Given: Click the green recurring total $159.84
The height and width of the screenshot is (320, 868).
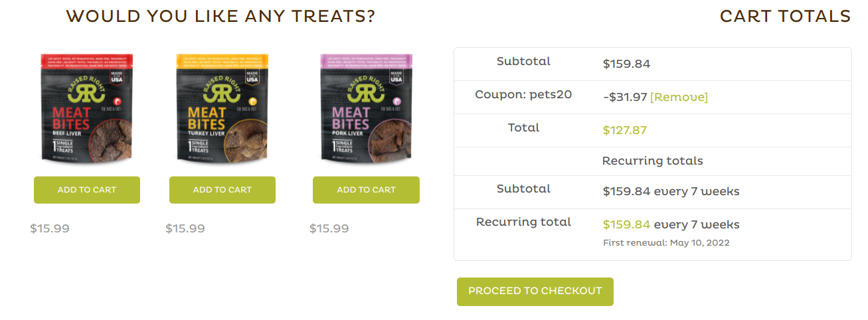Looking at the screenshot, I should [x=626, y=225].
